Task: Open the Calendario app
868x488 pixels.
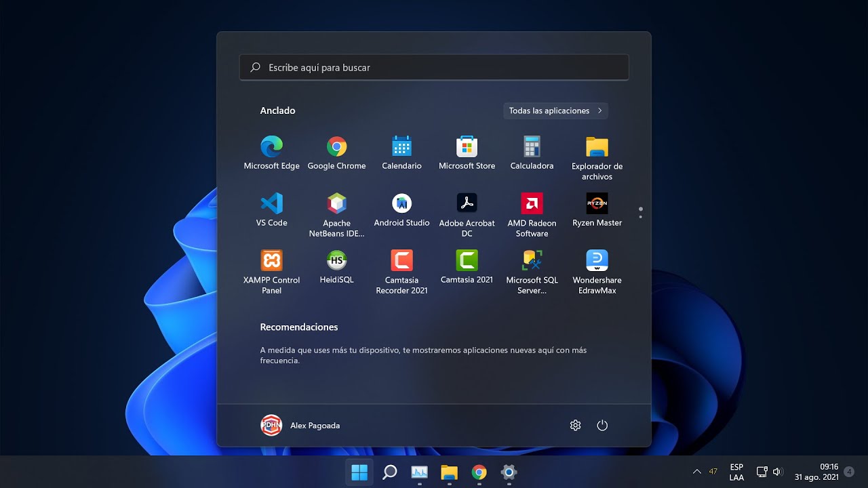Action: pyautogui.click(x=401, y=153)
